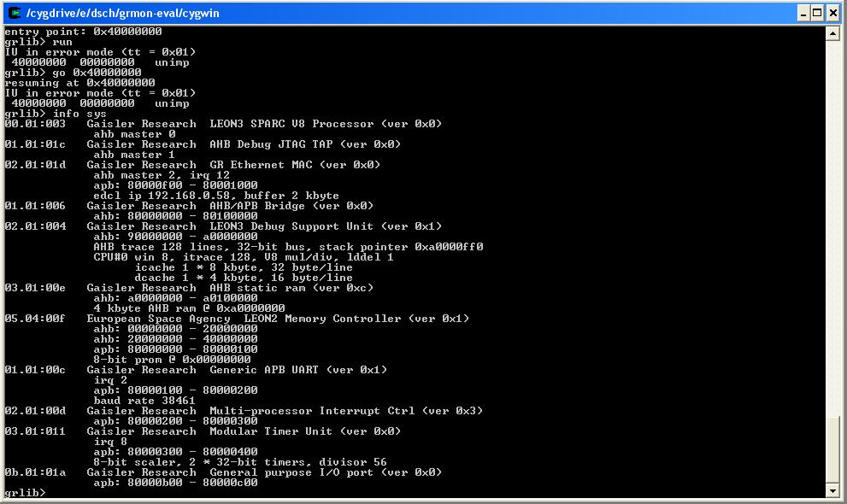This screenshot has height=504, width=847.
Task: Click the 'ahb master 2, irq 12' line
Action: pos(162,175)
